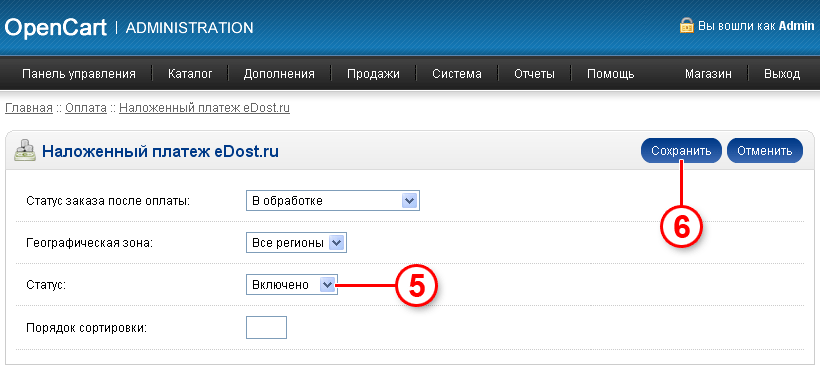Expand the order status dropdown В обработке
The width and height of the screenshot is (820, 370).
click(x=333, y=201)
